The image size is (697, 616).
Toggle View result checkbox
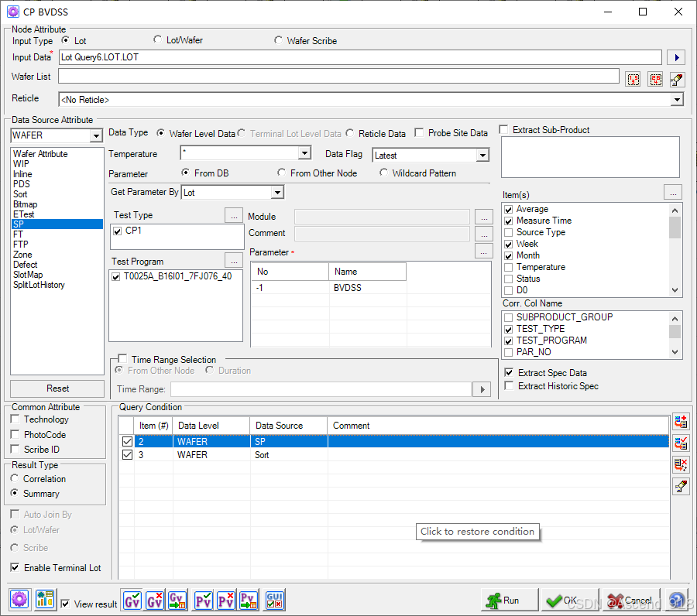click(65, 604)
